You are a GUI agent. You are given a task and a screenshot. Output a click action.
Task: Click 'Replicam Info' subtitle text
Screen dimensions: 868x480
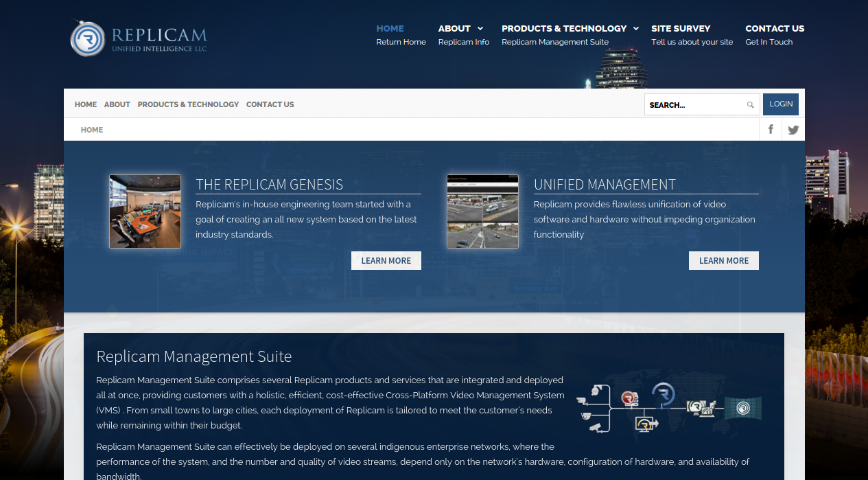464,42
